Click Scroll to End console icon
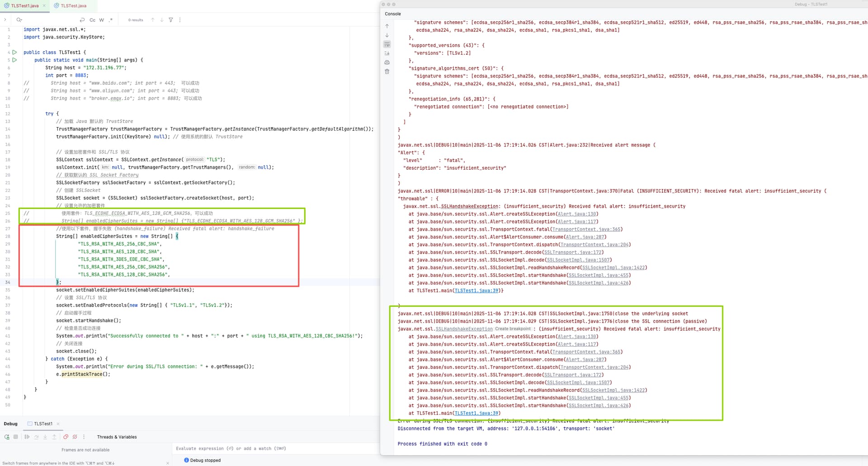 [387, 53]
